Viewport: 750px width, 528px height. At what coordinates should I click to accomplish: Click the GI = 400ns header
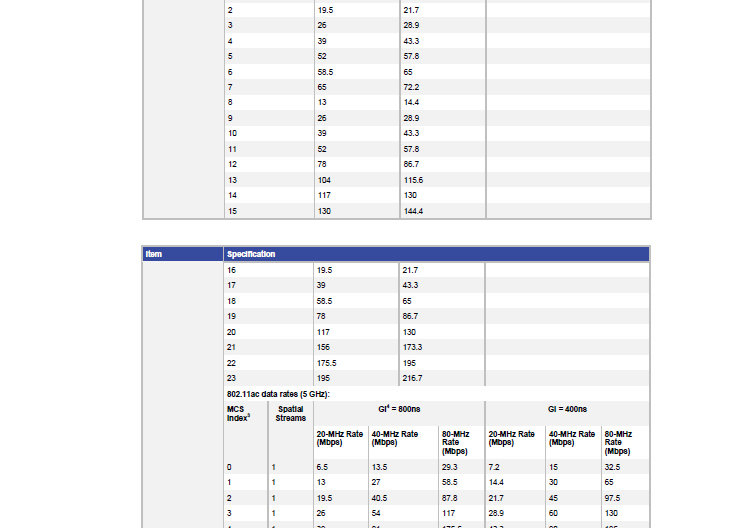(567, 409)
